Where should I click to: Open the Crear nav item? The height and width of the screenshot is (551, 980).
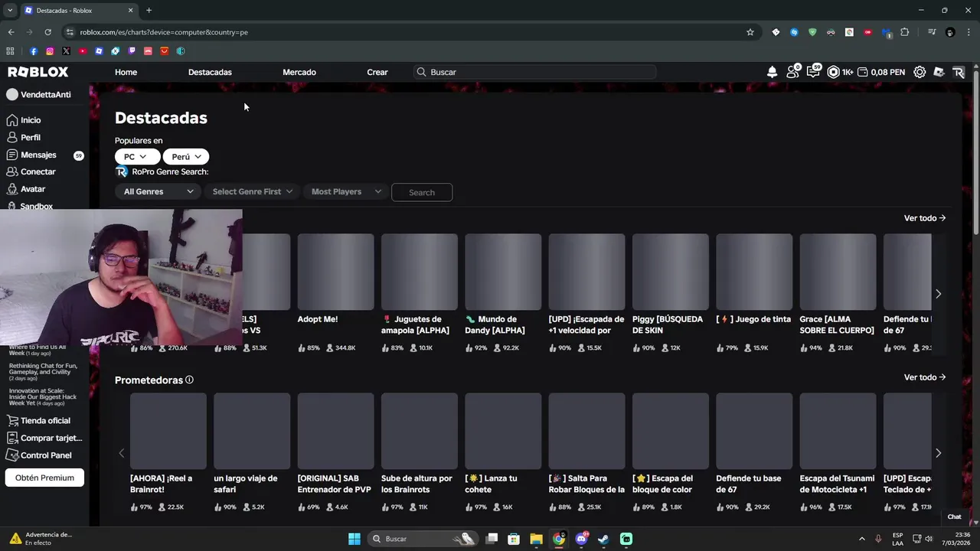(377, 72)
